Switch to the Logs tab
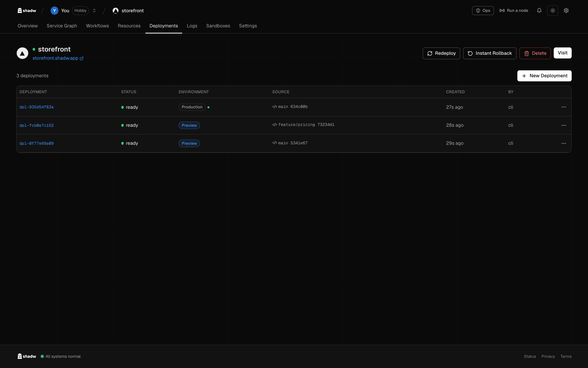The width and height of the screenshot is (588, 368). (192, 26)
